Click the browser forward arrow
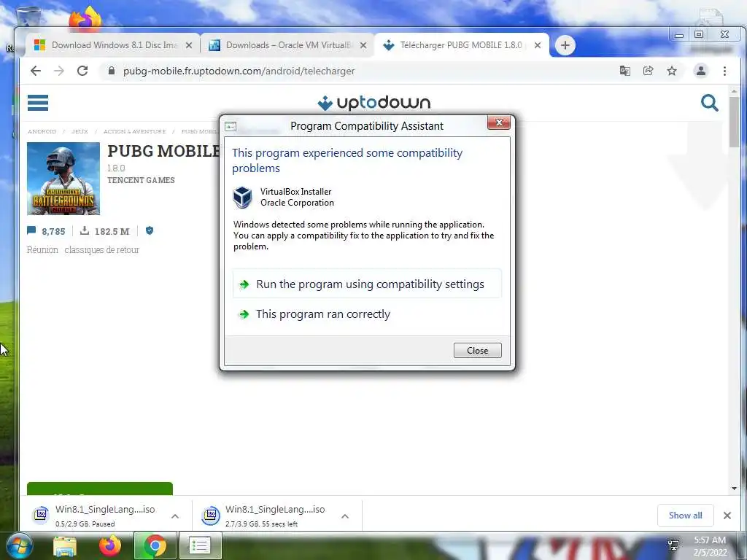 (x=59, y=71)
